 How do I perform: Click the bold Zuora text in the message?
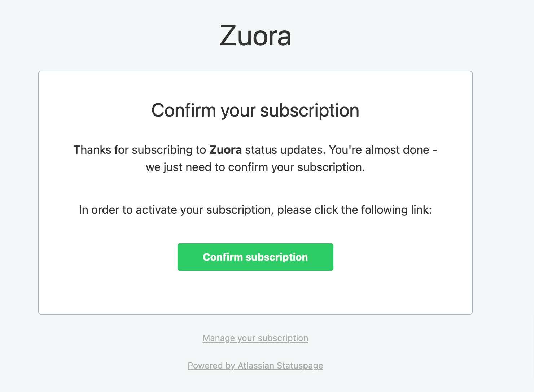[x=225, y=150]
